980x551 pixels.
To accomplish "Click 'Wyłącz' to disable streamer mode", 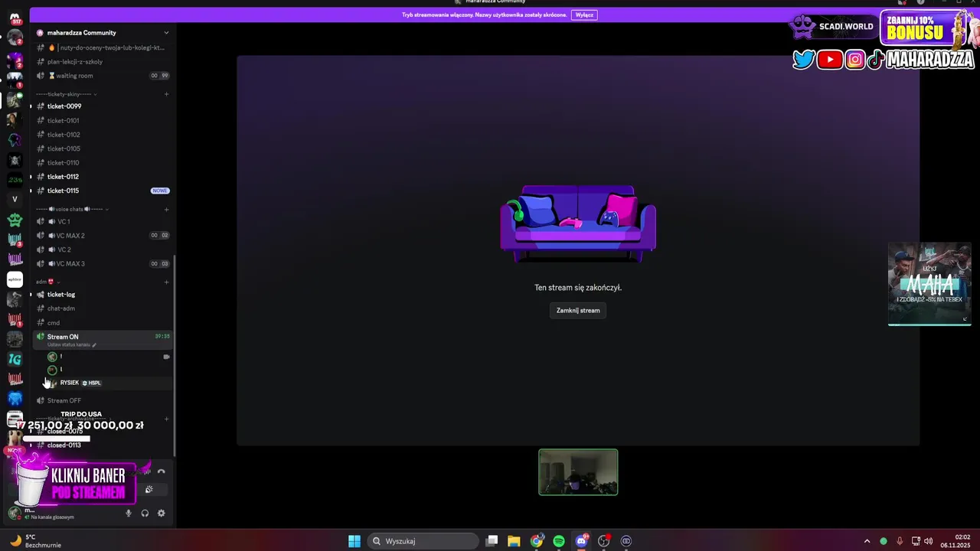I will (584, 15).
